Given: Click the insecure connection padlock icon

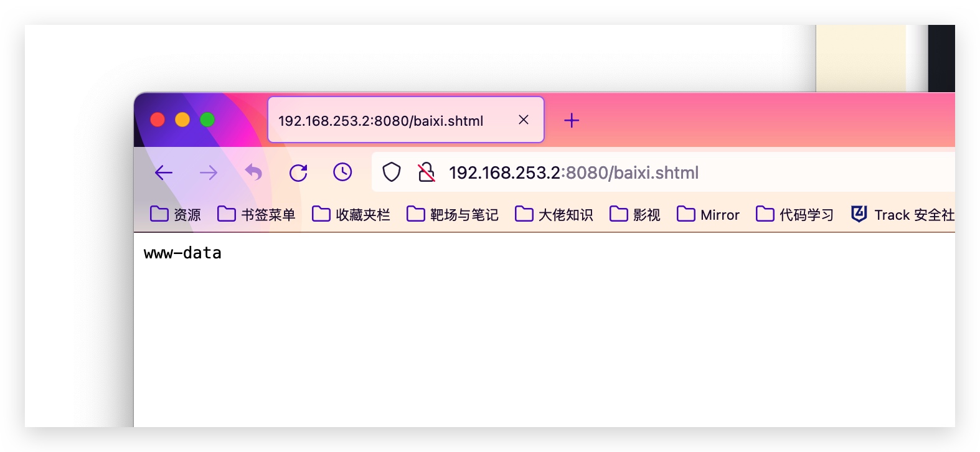Looking at the screenshot, I should pos(426,172).
